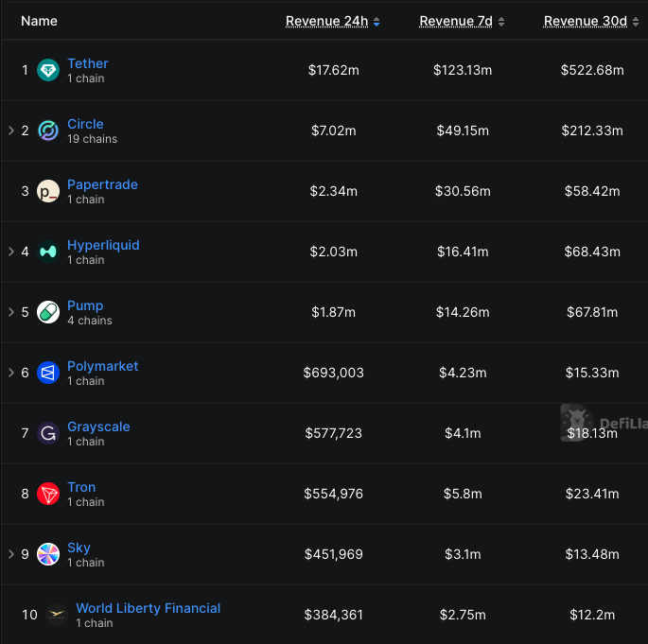Screen dimensions: 648x644
Task: Expand the Hyperliquid row chevron
Action: coord(11,252)
